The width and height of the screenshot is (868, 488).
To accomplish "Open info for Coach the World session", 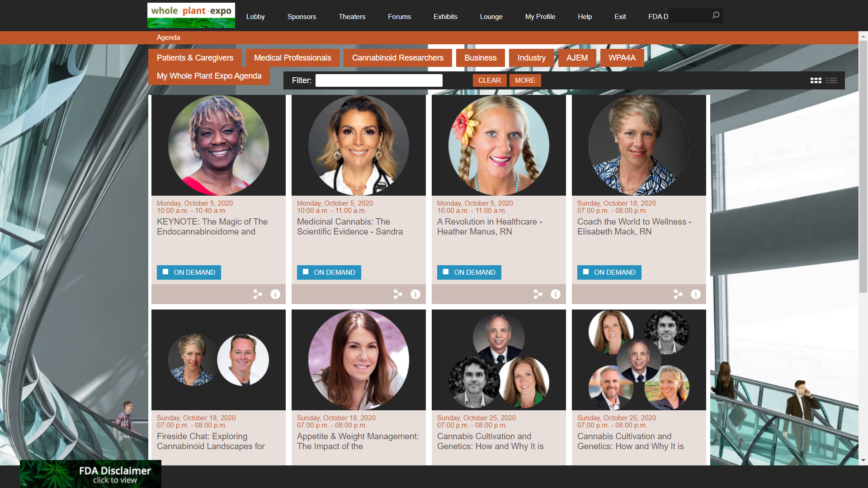I will (696, 294).
